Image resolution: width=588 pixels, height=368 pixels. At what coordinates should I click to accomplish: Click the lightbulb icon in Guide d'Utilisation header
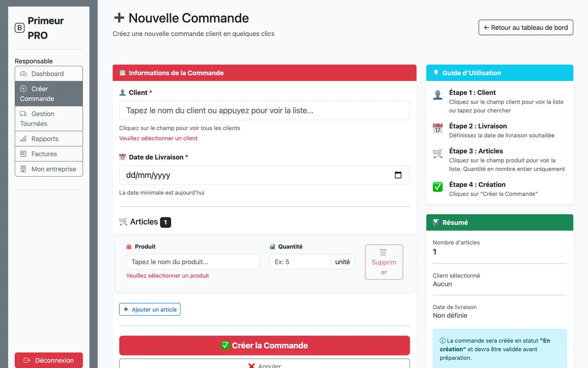(x=436, y=73)
